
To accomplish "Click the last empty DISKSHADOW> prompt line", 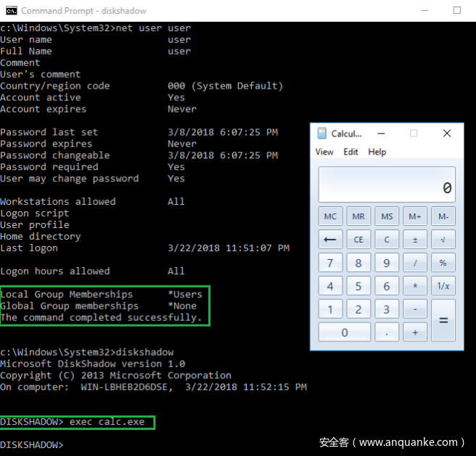I will click(x=32, y=445).
